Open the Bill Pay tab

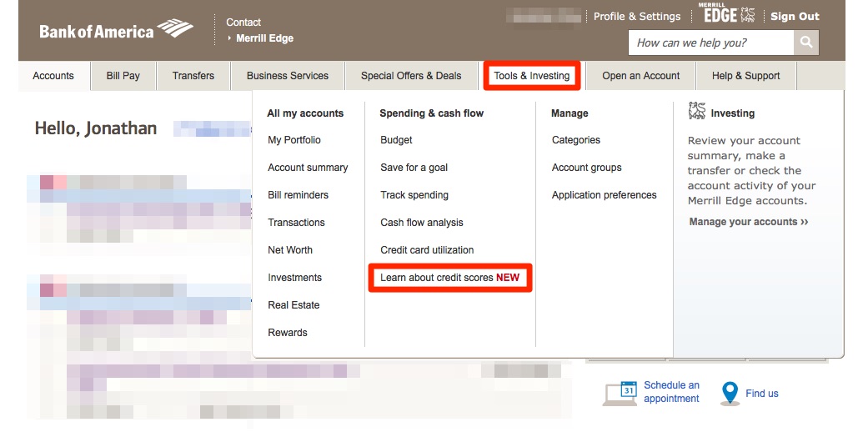tap(123, 76)
